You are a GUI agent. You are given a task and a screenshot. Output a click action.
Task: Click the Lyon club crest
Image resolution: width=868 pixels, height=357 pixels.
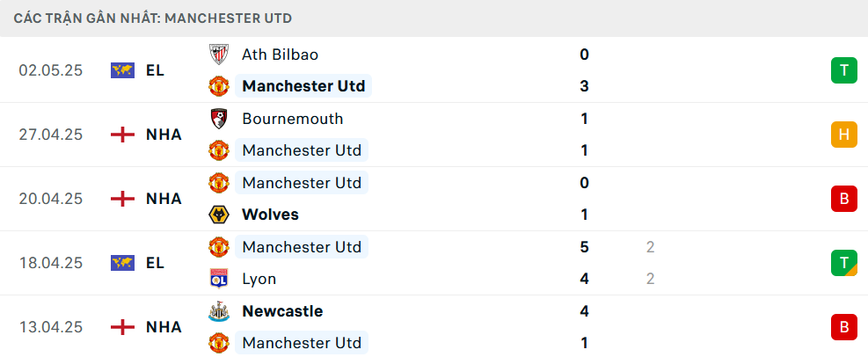click(218, 279)
